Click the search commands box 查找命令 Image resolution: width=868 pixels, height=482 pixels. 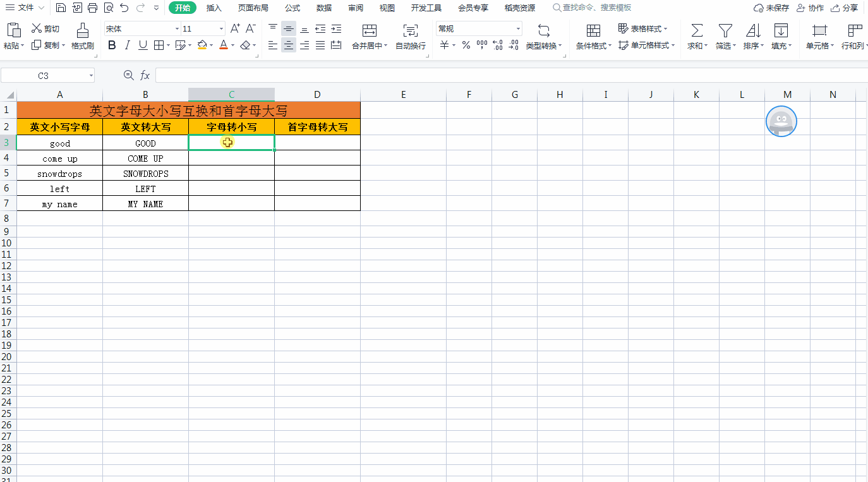(592, 8)
